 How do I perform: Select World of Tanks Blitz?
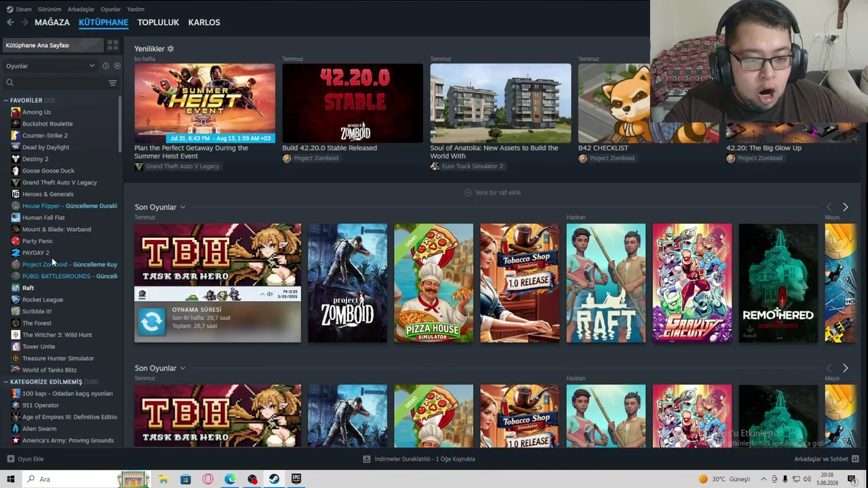point(50,370)
